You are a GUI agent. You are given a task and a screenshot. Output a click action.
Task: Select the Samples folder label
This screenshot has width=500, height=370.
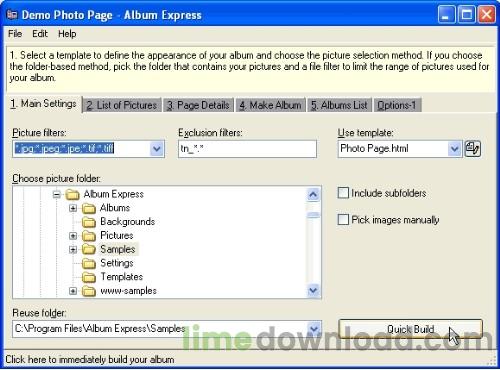118,249
